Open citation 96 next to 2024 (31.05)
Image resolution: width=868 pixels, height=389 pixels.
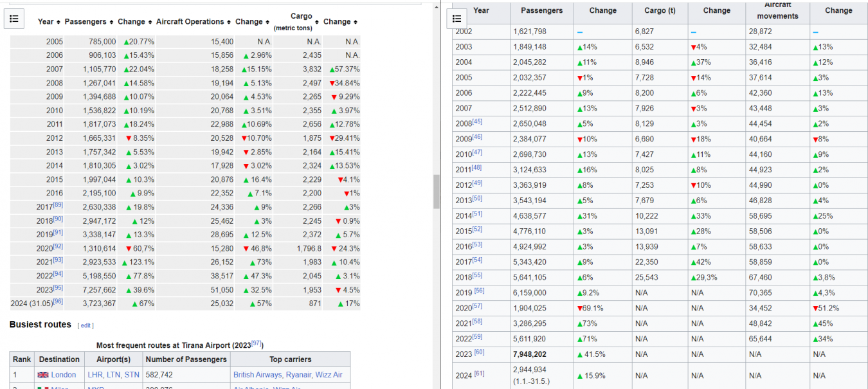pyautogui.click(x=58, y=301)
